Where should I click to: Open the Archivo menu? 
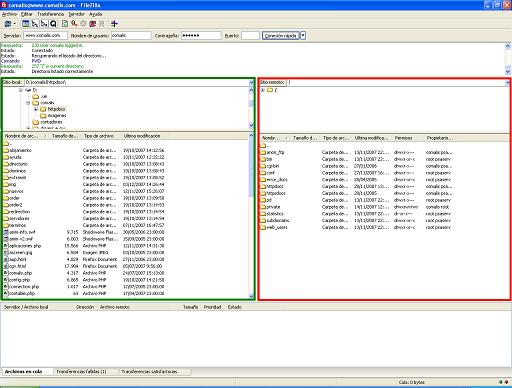coord(9,14)
